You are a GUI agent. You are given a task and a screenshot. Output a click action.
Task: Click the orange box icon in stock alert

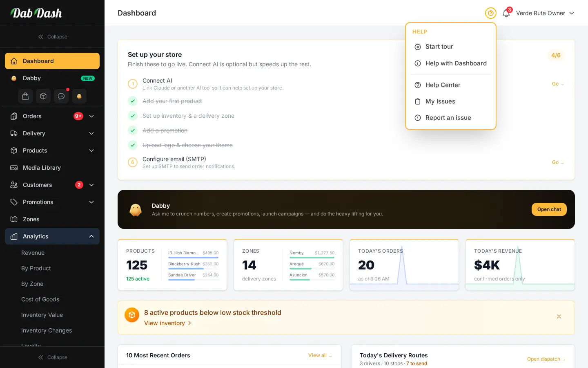pos(132,315)
